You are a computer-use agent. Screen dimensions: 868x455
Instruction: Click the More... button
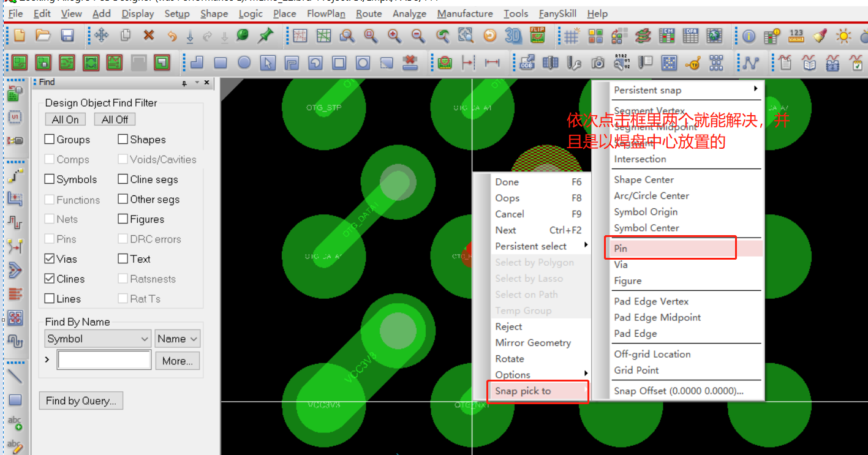(x=178, y=361)
